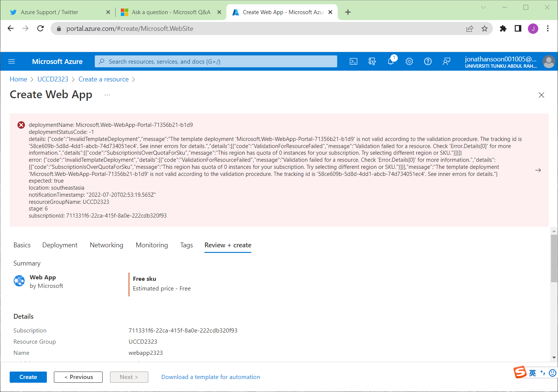Click the user avatar in the top right

point(549,61)
